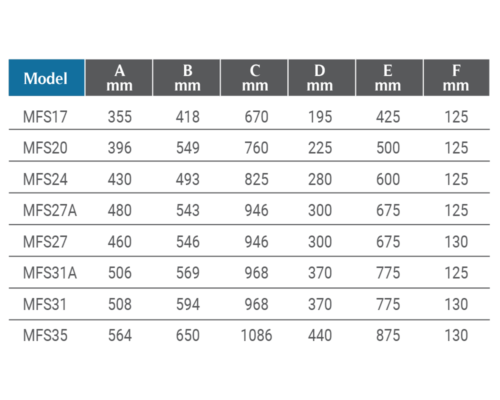Select the MFS31 model label
The image size is (500, 400).
[45, 304]
